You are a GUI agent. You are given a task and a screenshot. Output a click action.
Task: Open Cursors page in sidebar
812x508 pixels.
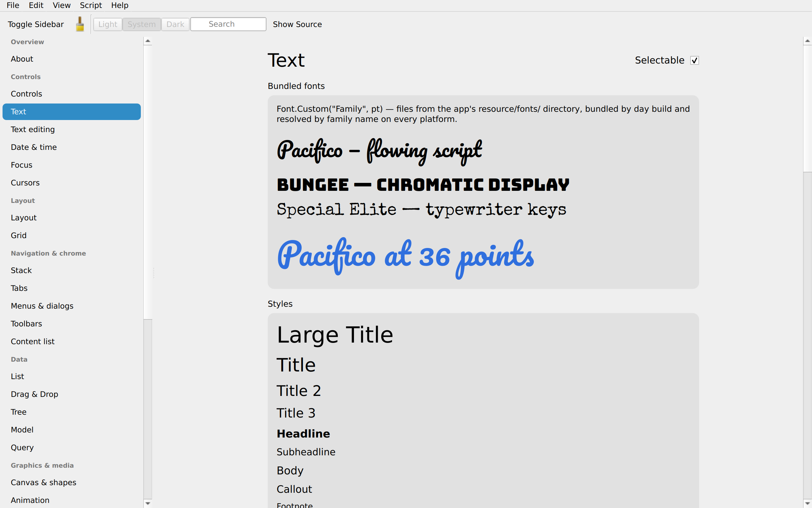pos(71,183)
